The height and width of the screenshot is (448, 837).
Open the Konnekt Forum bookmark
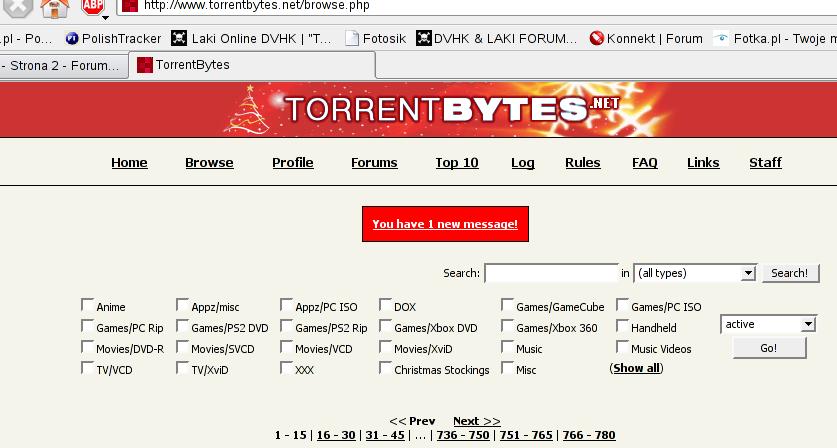coord(646,38)
